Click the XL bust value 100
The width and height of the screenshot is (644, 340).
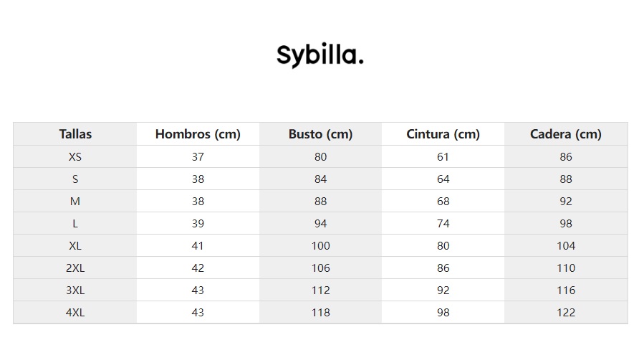point(320,245)
